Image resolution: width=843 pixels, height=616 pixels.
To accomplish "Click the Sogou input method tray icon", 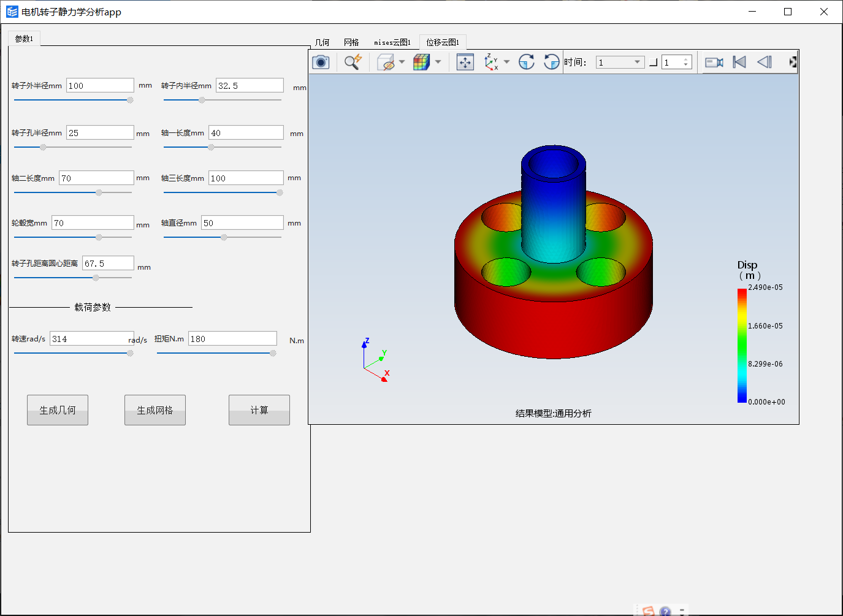I will pos(647,611).
